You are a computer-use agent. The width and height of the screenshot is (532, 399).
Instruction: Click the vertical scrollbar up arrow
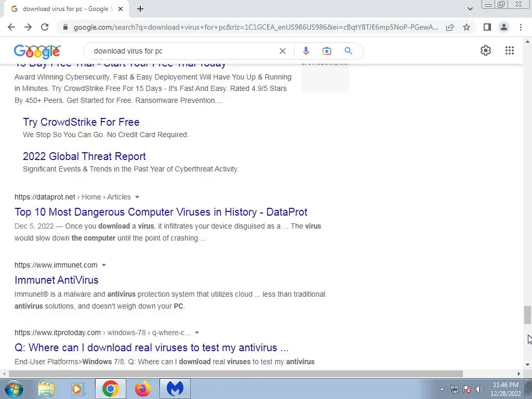click(527, 42)
